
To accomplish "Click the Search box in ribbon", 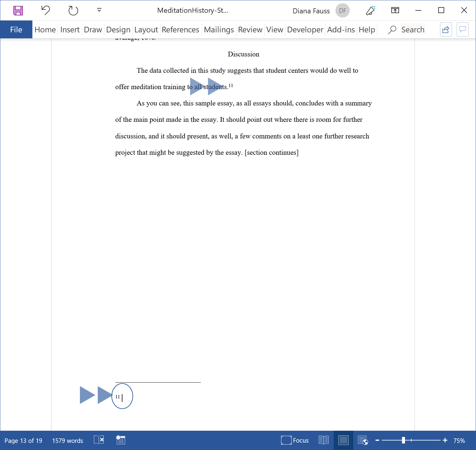I will point(412,30).
